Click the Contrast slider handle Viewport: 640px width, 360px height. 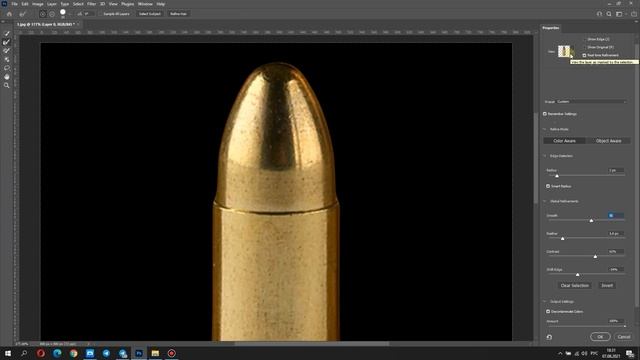pyautogui.click(x=595, y=256)
